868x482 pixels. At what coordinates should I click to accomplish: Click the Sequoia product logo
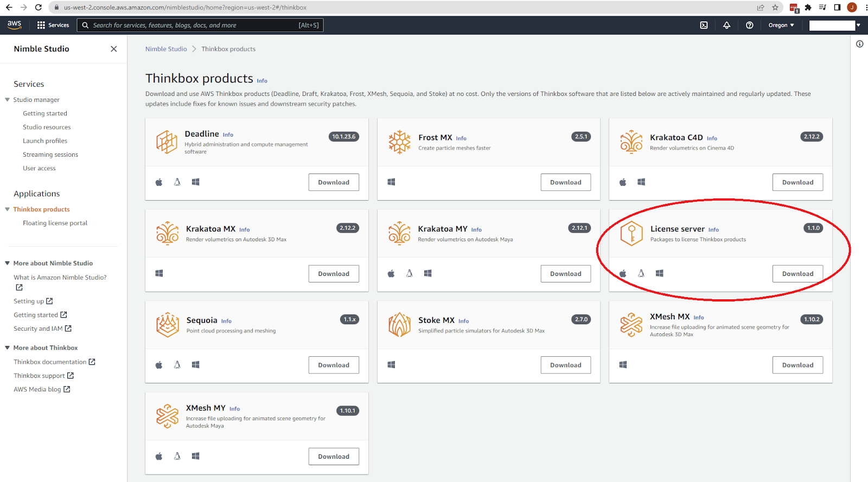[167, 325]
